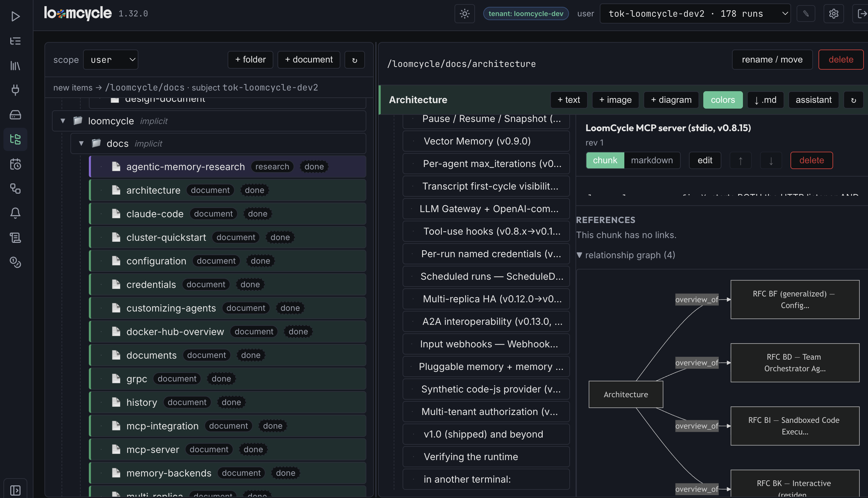
Task: Click the RFC BF (generalized) graph node
Action: pos(795,300)
